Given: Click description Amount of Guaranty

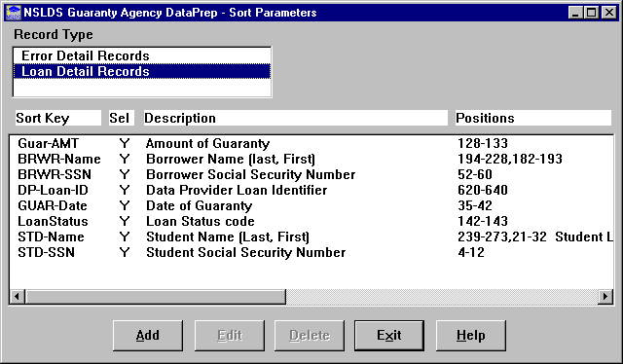Looking at the screenshot, I should pos(207,143).
